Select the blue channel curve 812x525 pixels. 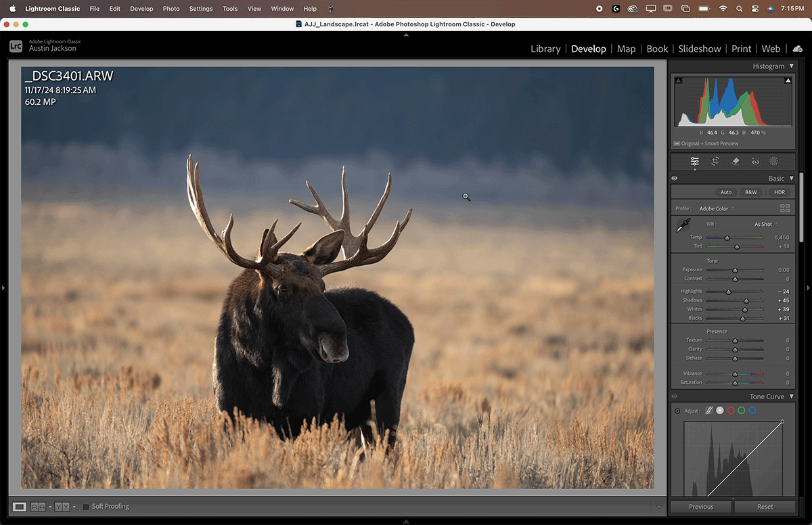[x=752, y=411]
